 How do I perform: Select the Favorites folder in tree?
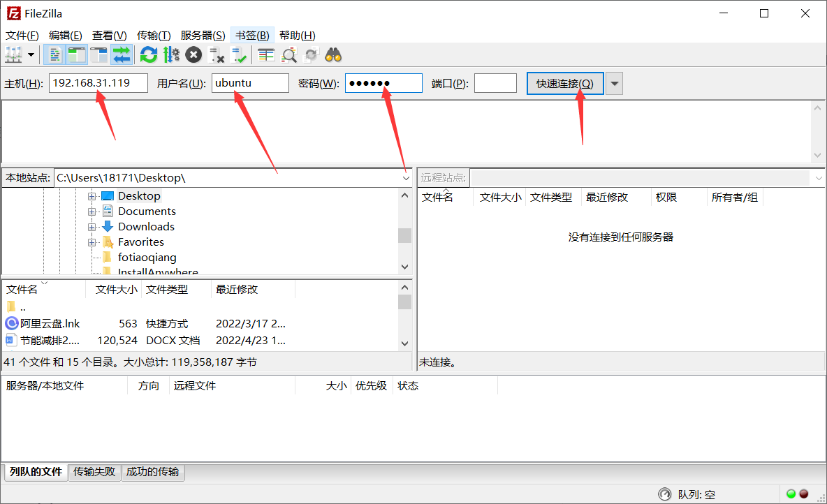(141, 242)
